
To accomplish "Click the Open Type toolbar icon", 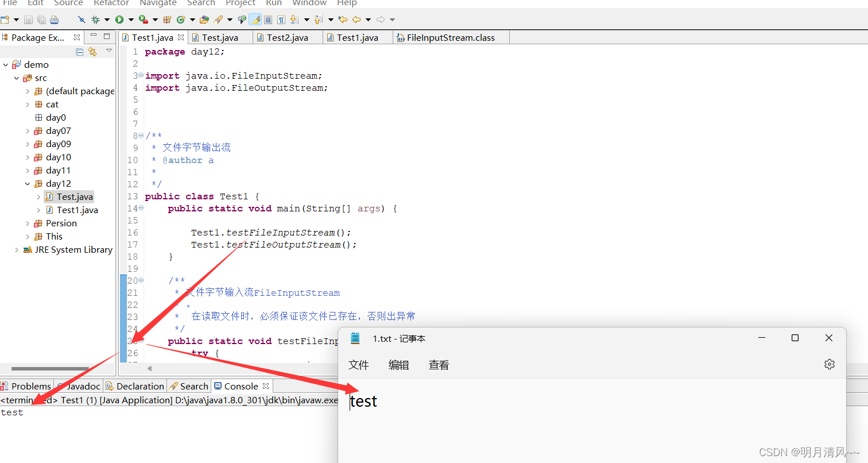I will (204, 20).
